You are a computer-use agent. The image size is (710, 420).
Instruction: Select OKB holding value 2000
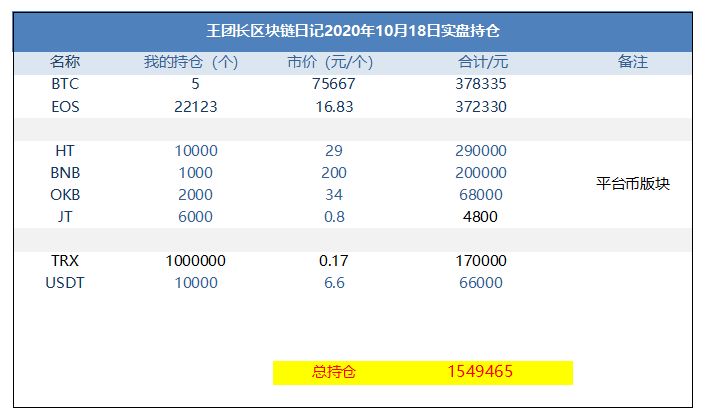click(x=195, y=195)
